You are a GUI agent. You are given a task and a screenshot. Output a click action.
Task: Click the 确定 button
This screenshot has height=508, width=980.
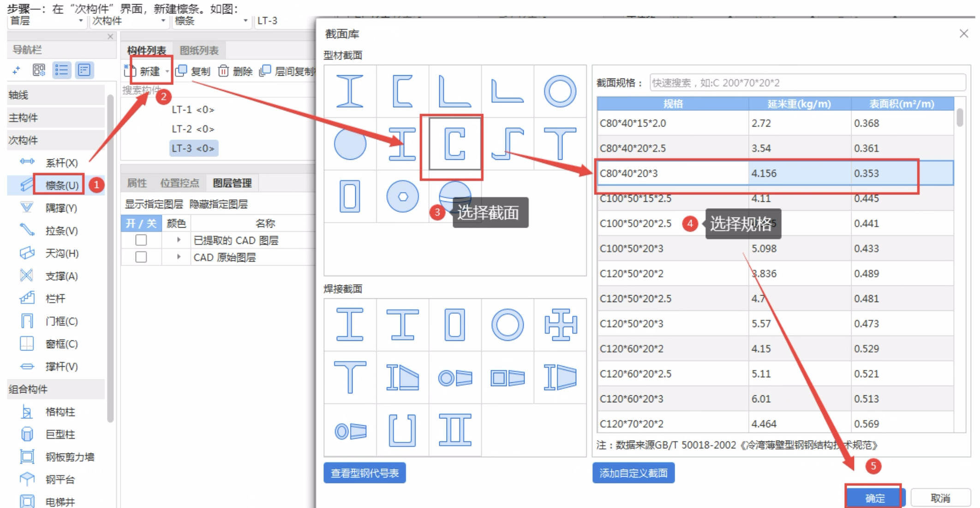click(x=875, y=498)
